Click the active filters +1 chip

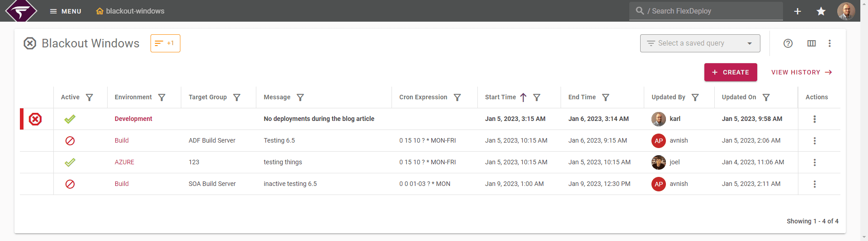coord(165,43)
